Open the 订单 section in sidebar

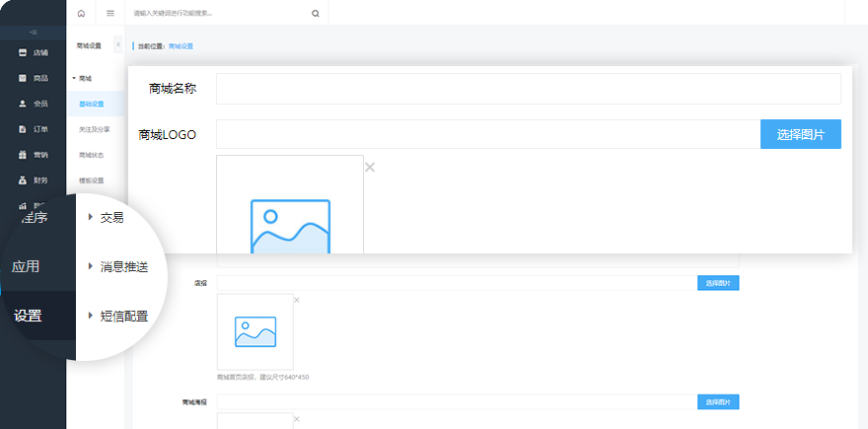pyautogui.click(x=34, y=129)
